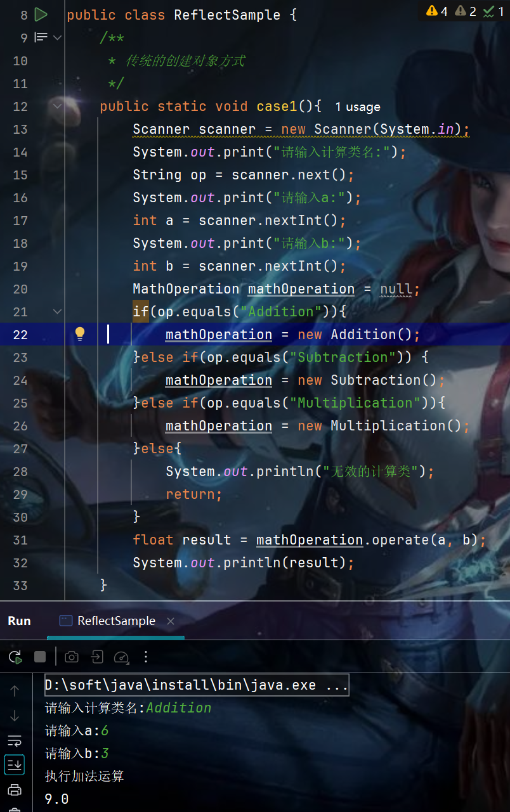Viewport: 510px width, 812px height.
Task: Click the intention lightbulb on line 22
Action: (79, 334)
